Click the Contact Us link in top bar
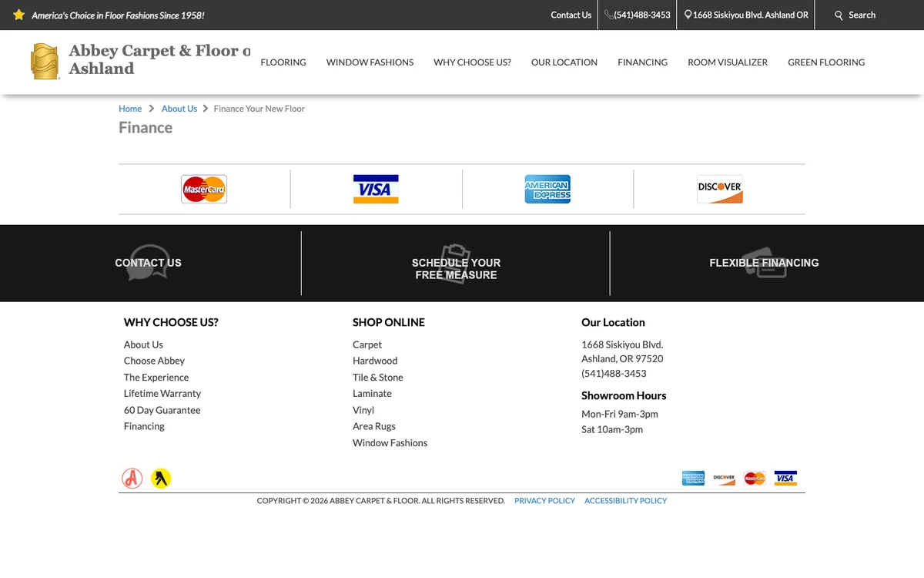Image resolution: width=924 pixels, height=578 pixels. click(x=571, y=15)
